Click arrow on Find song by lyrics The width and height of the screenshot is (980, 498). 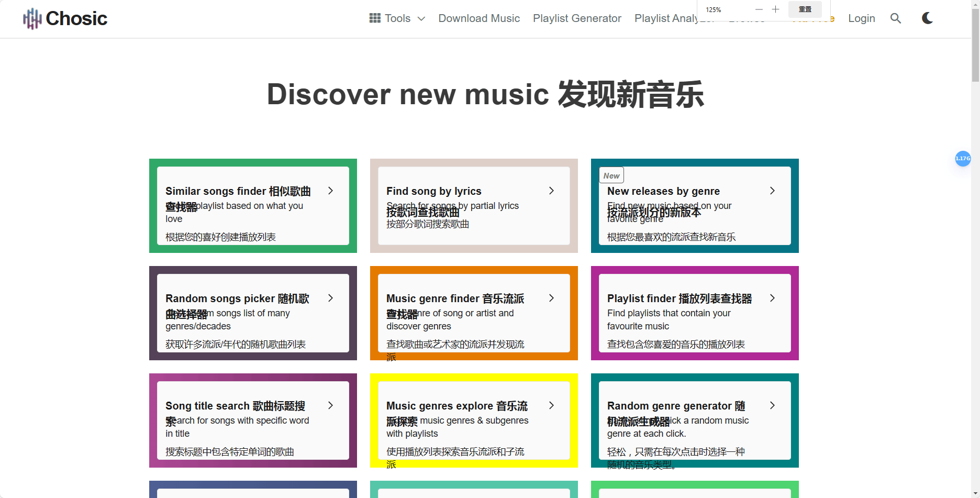551,191
